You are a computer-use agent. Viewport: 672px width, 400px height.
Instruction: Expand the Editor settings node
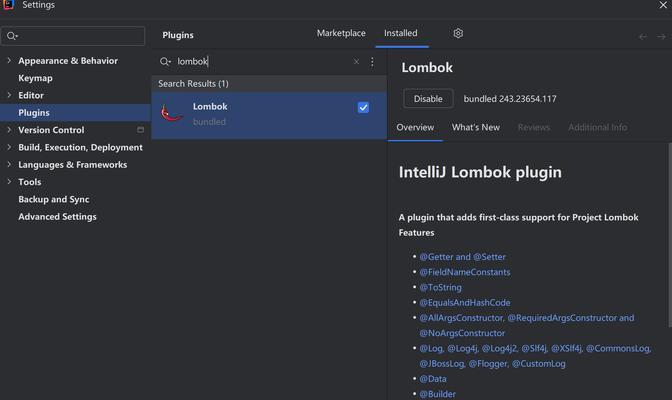(9, 95)
